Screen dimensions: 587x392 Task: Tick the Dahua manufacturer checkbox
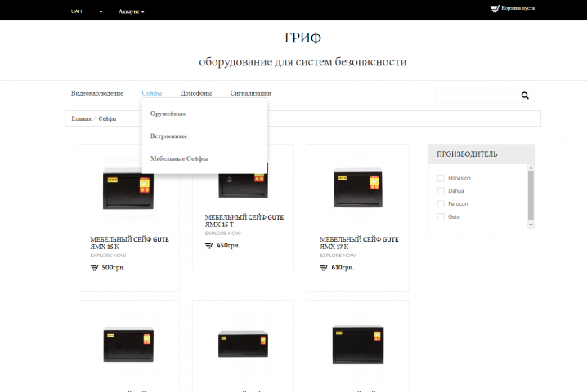[441, 191]
